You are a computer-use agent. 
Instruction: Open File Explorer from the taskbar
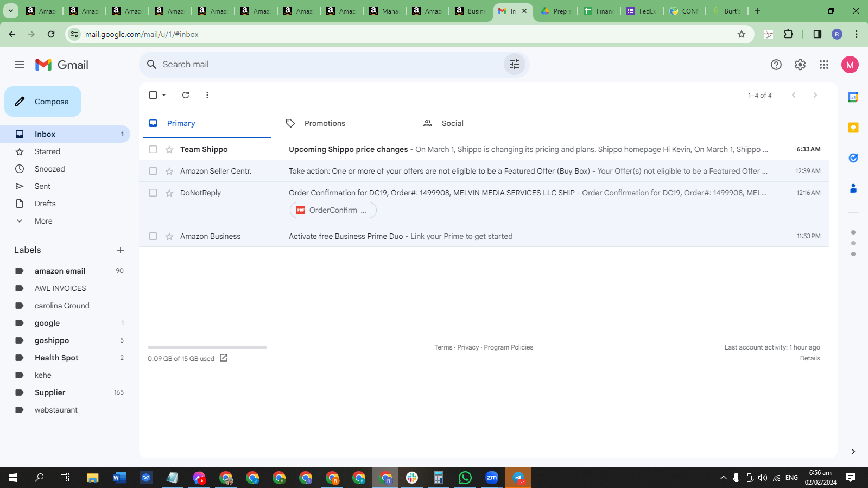(x=93, y=478)
